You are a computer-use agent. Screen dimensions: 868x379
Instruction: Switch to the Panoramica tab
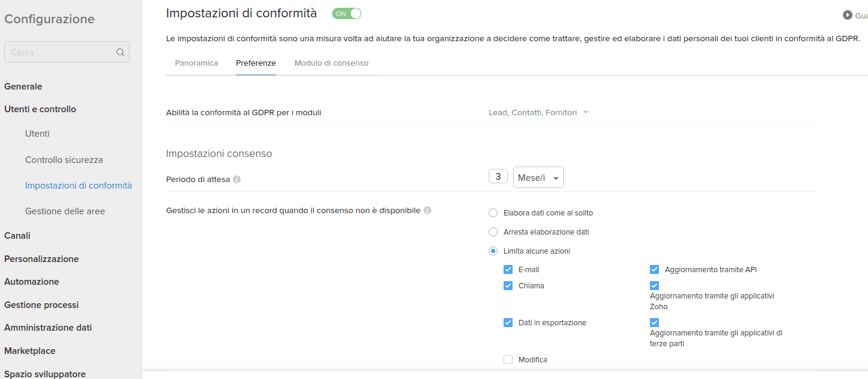click(196, 63)
